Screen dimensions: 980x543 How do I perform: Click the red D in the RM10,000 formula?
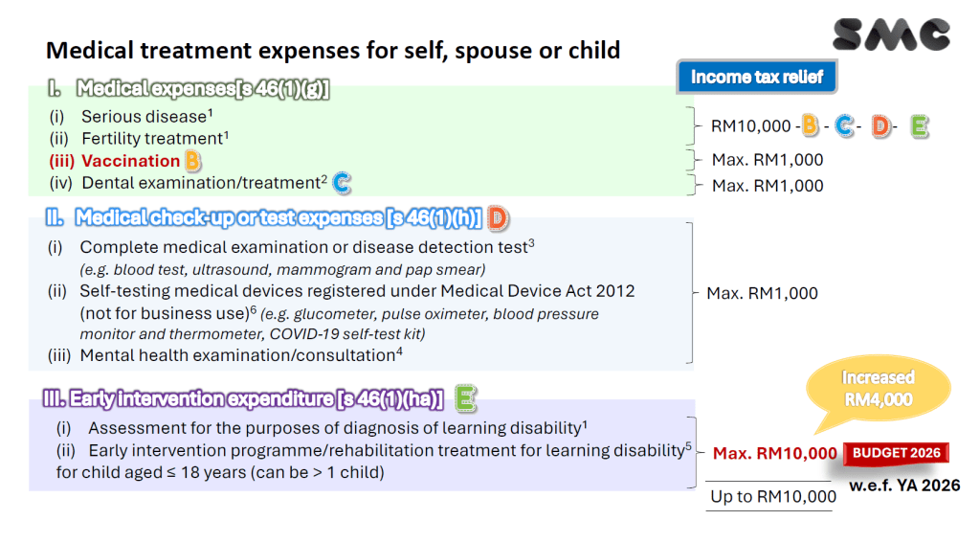880,125
